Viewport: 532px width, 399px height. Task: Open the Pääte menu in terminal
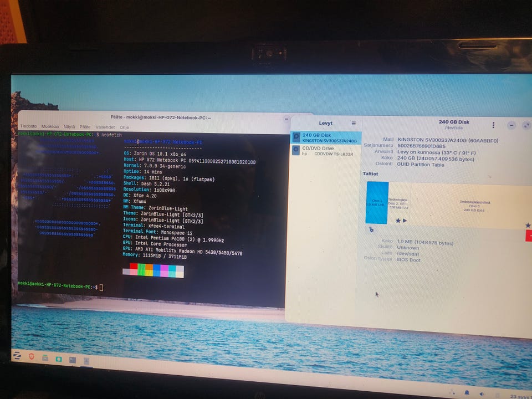pos(85,127)
